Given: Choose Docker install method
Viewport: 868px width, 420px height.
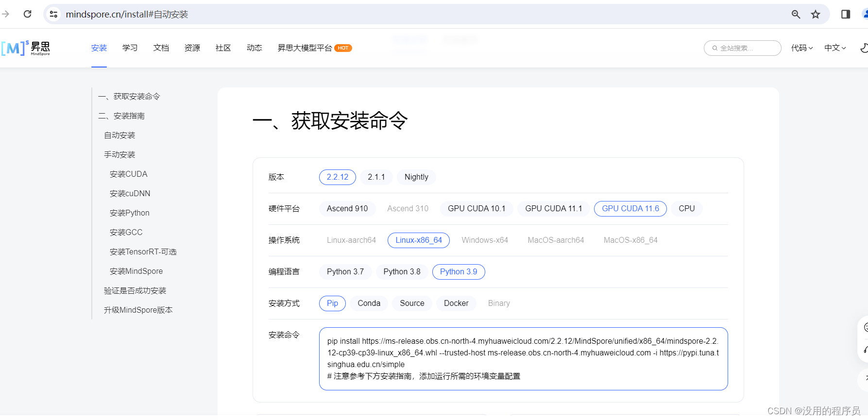Looking at the screenshot, I should pos(456,303).
